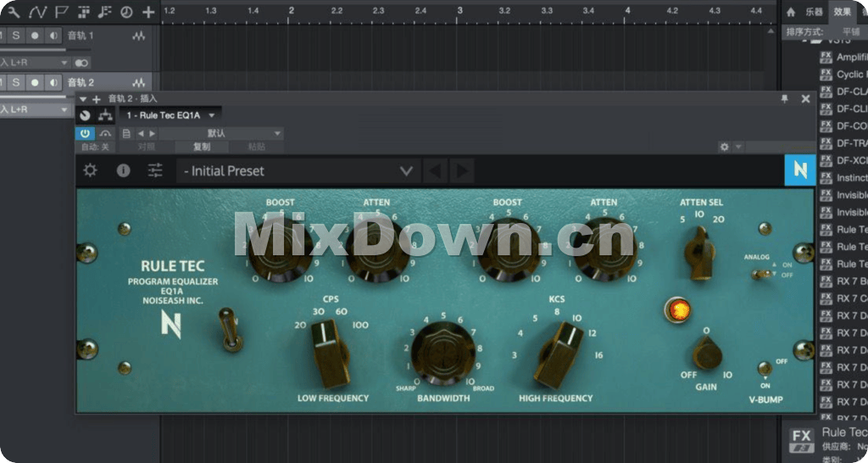Screen dimensions: 868x463
Task: Solo 音轨 1
Action: (16, 36)
